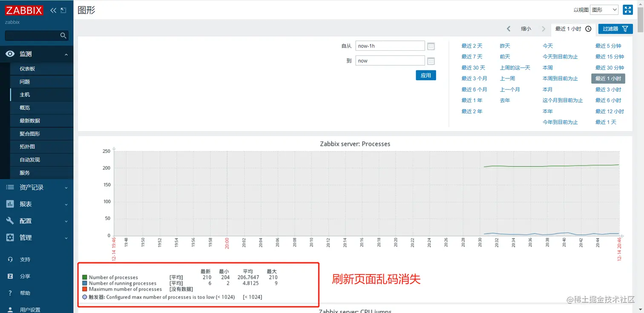Select the 最近 3 小时 range
The width and height of the screenshot is (644, 313).
pos(608,90)
